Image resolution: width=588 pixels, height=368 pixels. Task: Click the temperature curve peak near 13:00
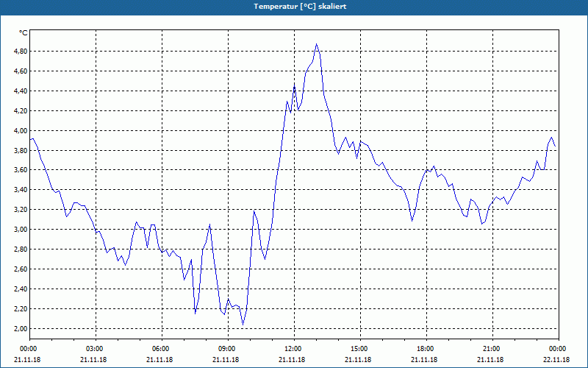(x=317, y=44)
